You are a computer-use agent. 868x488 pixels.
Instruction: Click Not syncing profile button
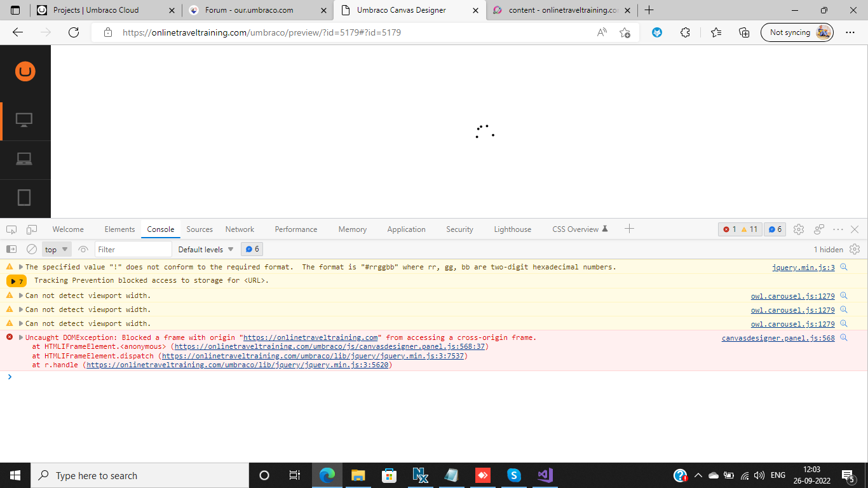797,32
